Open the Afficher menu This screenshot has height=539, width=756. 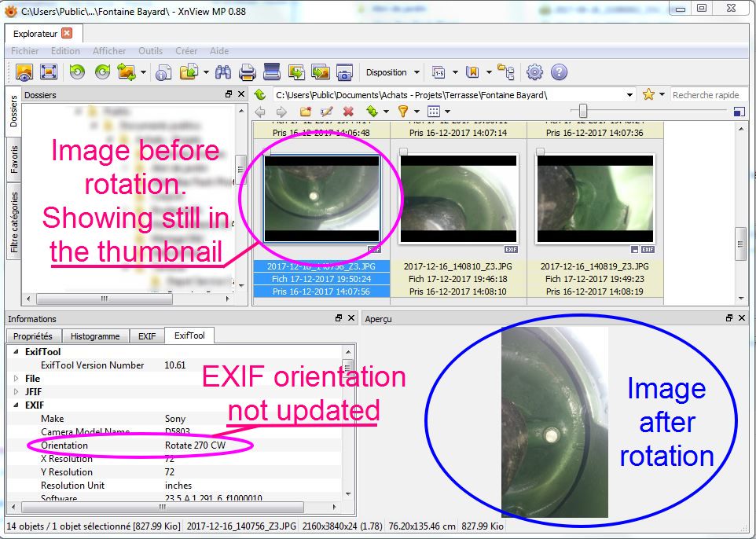[109, 51]
